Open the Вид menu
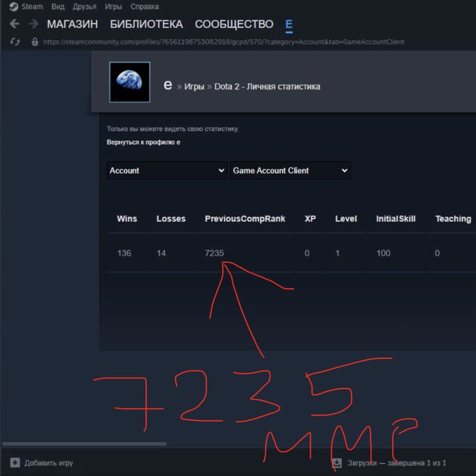 [58, 6]
